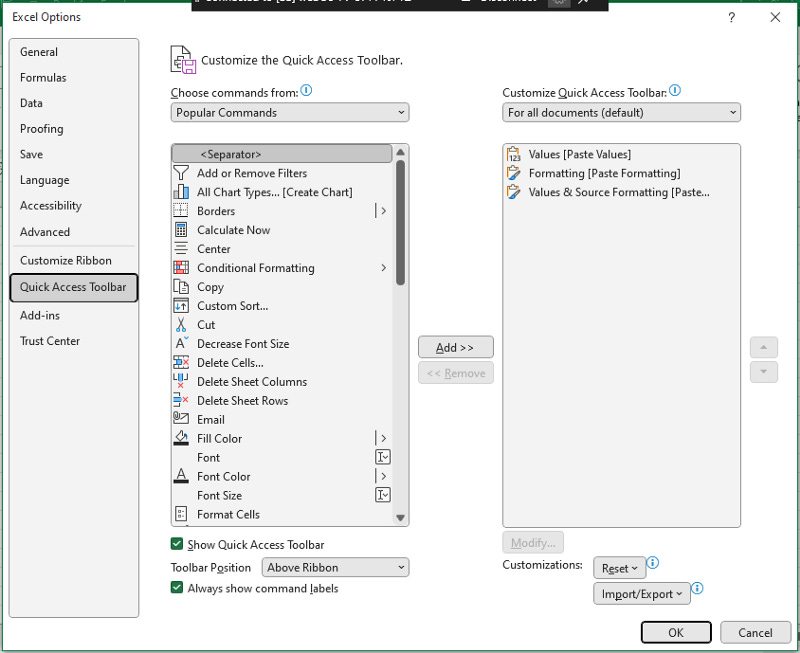Viewport: 800px width, 653px height.
Task: Click the Values & Source Formatting icon
Action: [x=514, y=192]
